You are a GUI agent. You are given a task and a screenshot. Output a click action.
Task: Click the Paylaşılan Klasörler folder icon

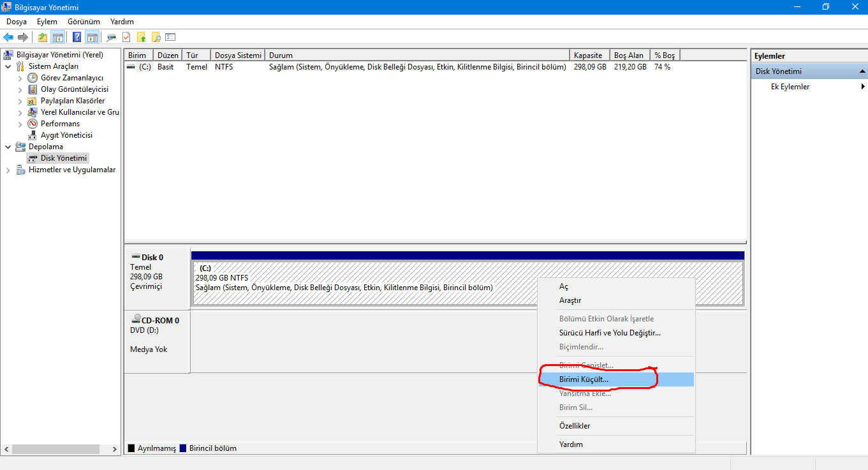(x=33, y=101)
